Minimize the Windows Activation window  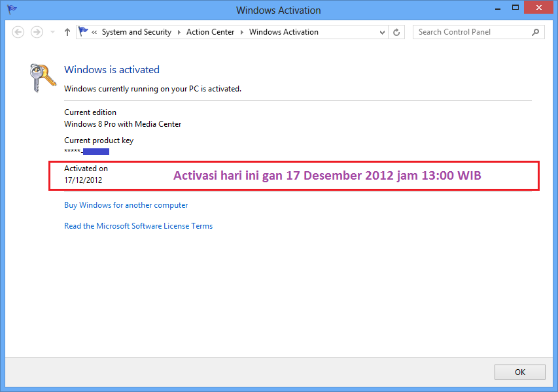[x=498, y=8]
